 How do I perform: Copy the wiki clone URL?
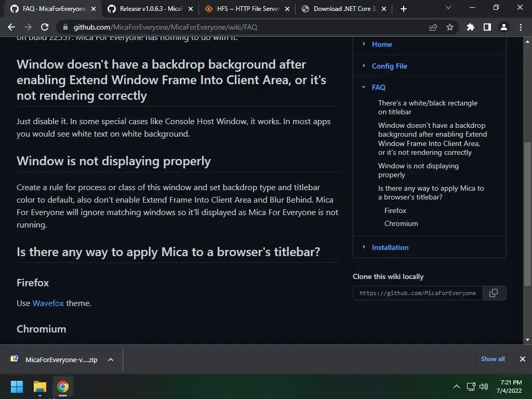tap(494, 293)
